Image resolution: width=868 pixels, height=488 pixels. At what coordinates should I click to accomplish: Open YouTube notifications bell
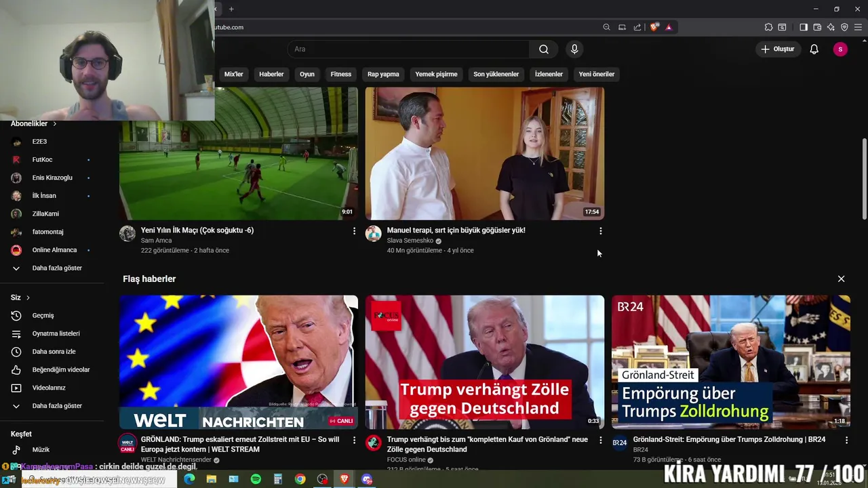pyautogui.click(x=814, y=49)
